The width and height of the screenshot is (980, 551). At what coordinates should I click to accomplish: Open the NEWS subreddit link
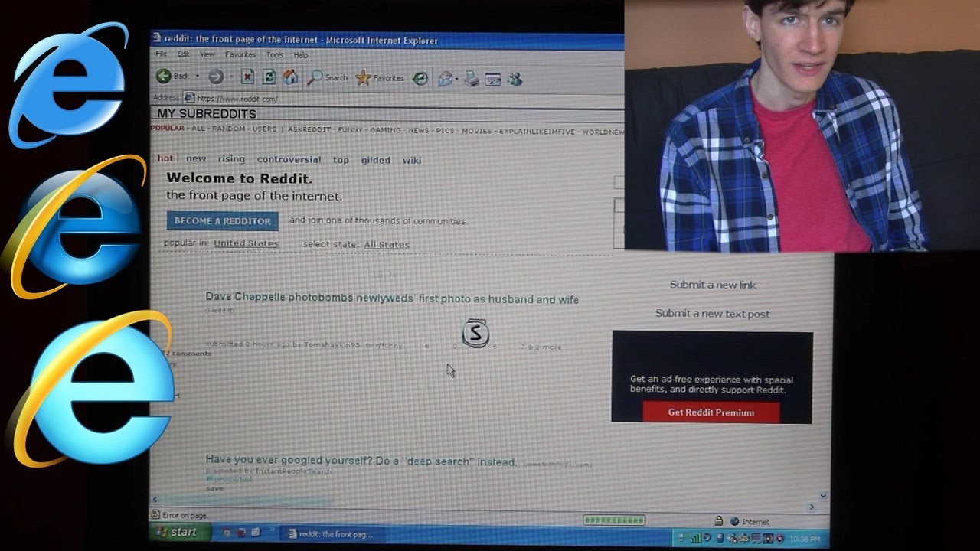coord(418,130)
